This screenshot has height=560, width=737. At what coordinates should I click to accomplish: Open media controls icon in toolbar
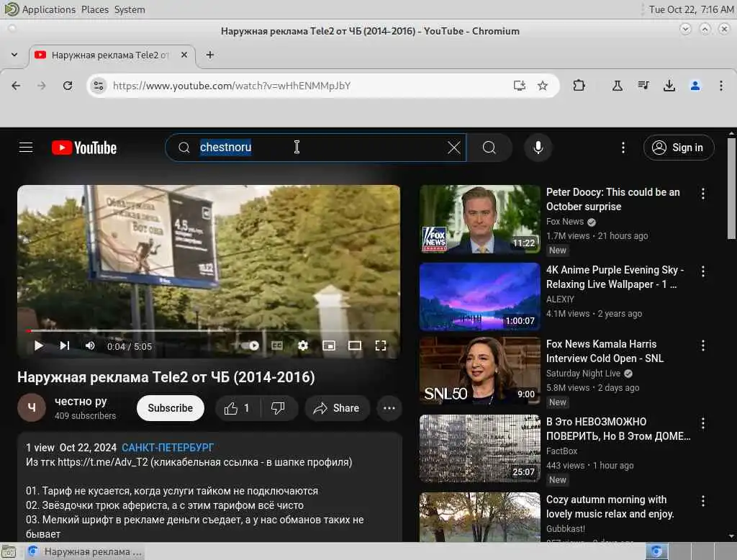pos(643,86)
